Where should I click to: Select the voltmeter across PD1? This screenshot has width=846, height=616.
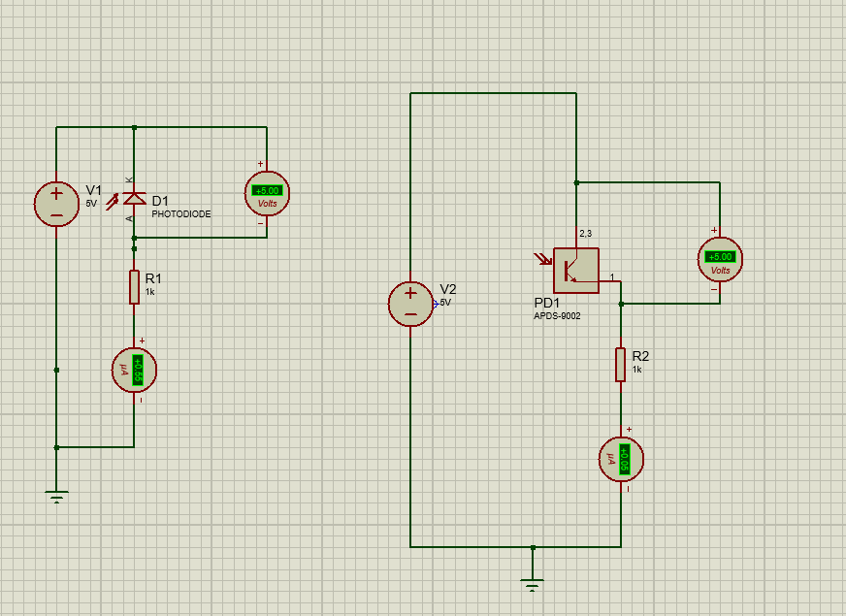[720, 259]
